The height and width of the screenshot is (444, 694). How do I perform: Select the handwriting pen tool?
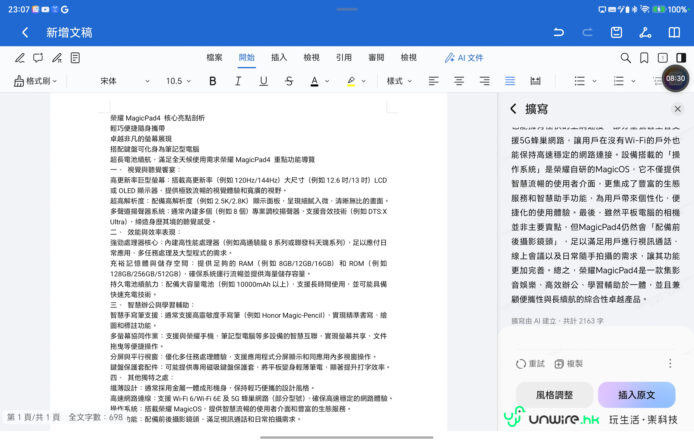point(57,58)
